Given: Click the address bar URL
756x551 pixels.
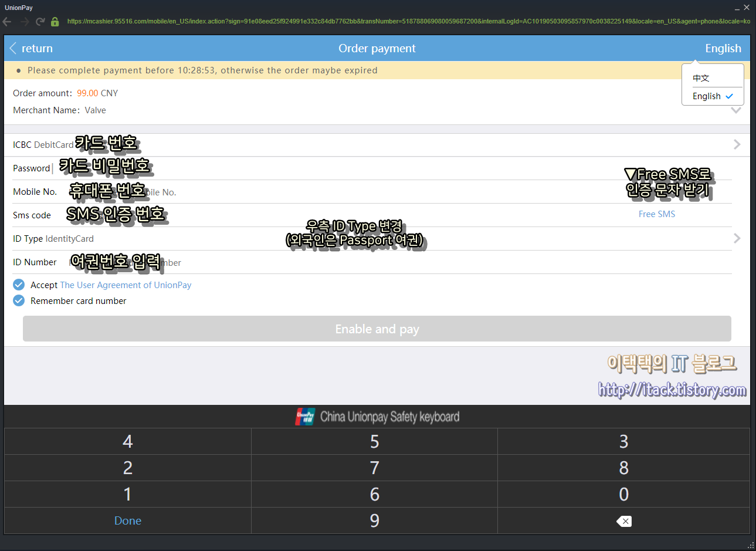Looking at the screenshot, I should click(x=408, y=21).
